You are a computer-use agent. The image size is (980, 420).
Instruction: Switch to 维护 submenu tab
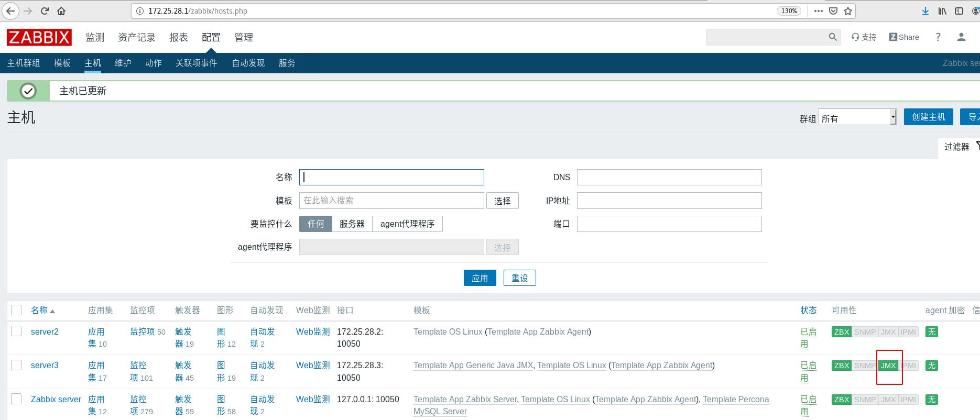tap(123, 63)
